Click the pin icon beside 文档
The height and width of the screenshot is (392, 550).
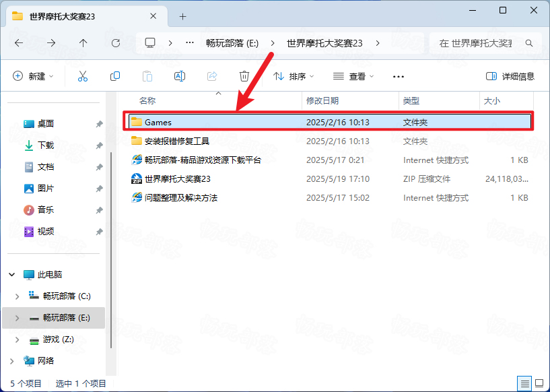click(99, 168)
